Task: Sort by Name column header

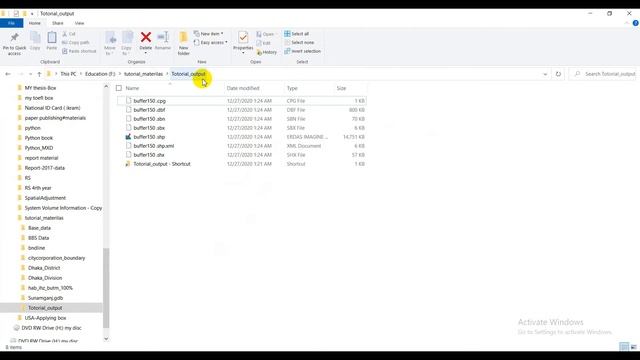Action: pos(132,88)
